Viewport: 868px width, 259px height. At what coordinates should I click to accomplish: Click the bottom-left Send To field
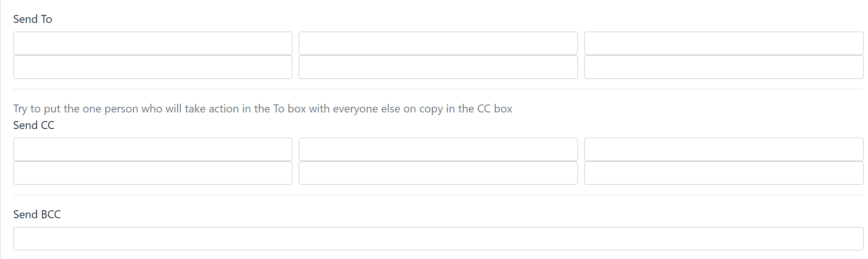[153, 67]
